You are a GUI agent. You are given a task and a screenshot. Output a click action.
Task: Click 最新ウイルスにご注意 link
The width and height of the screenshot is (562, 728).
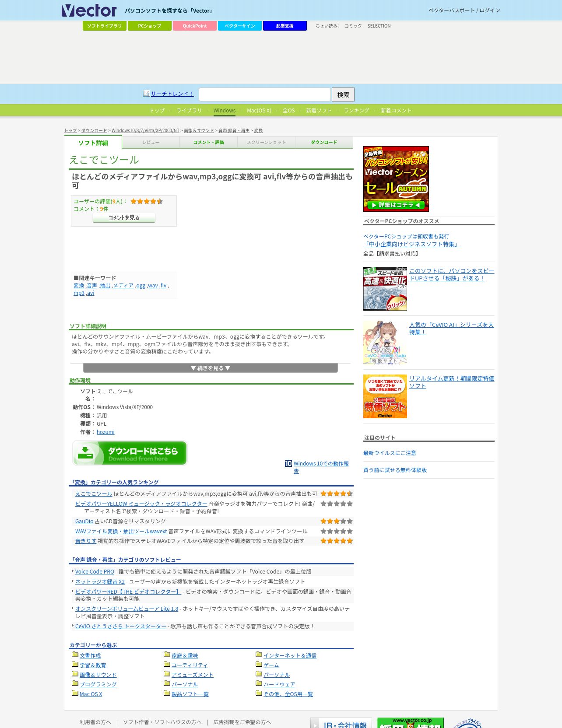(390, 453)
